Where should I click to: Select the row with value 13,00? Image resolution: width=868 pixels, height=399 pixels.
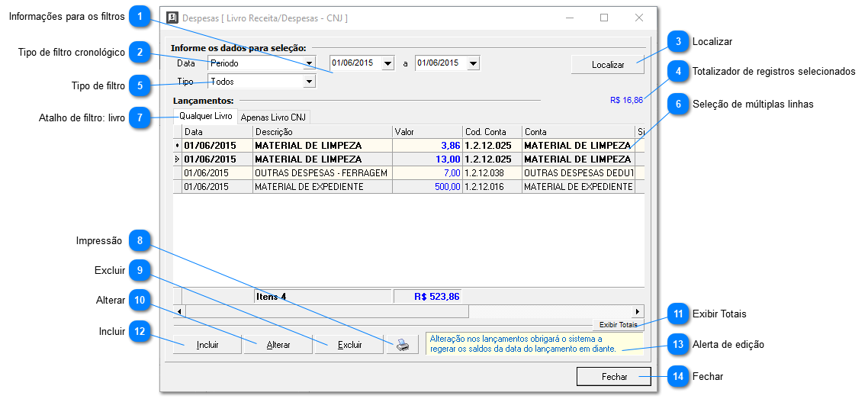click(409, 159)
